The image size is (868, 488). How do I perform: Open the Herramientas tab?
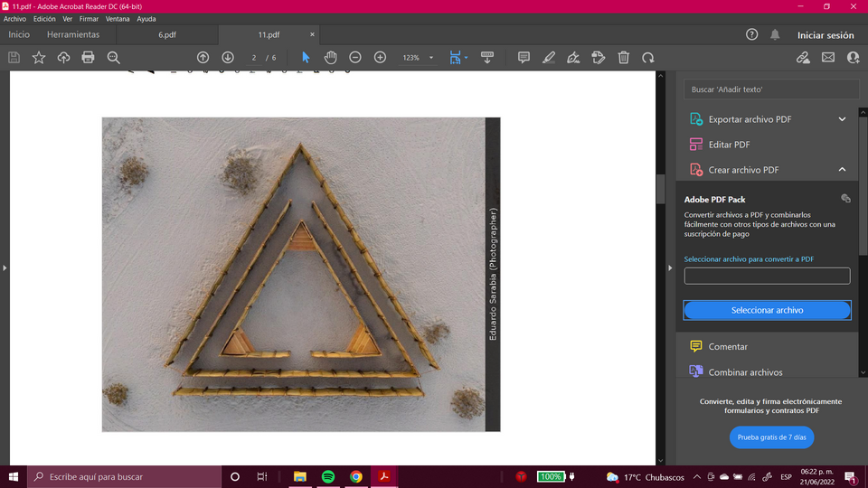(73, 34)
